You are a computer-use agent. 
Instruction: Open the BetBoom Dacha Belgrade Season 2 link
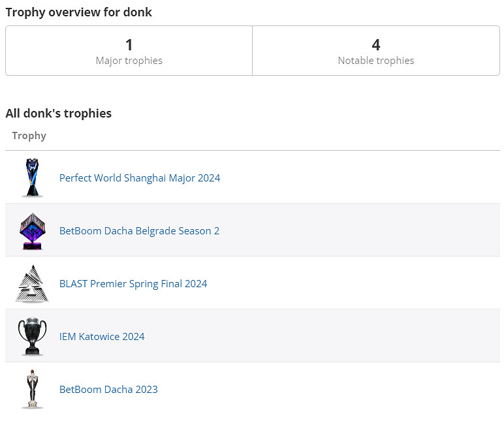pos(139,230)
